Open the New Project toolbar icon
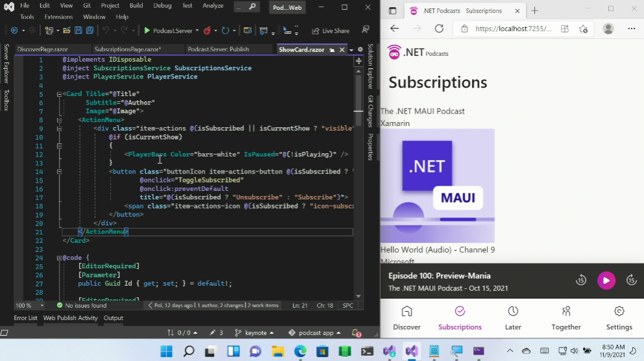 tap(49, 31)
